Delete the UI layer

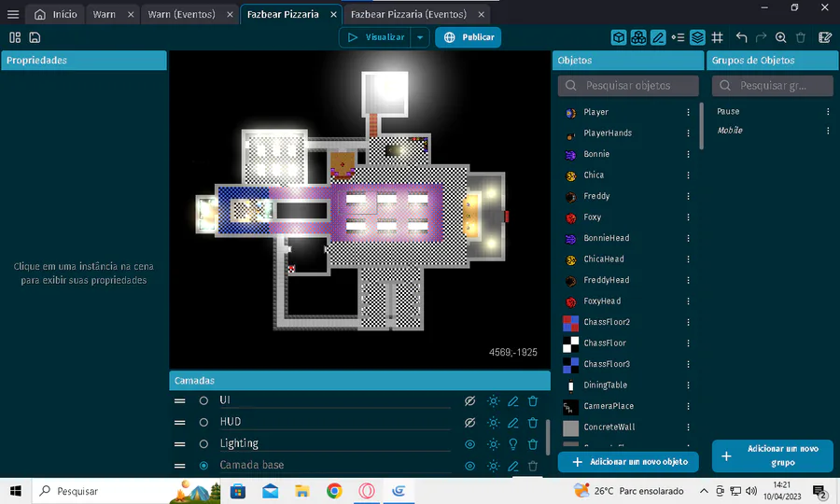[533, 401]
